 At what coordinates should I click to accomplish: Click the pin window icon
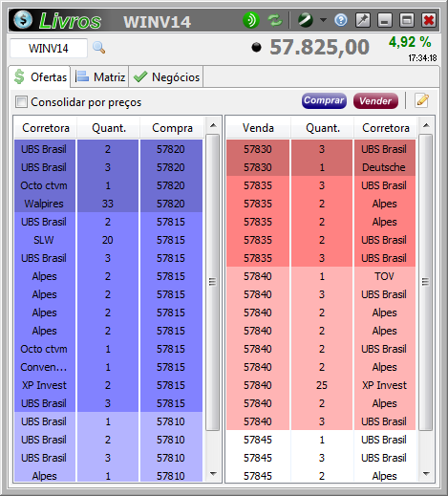pos(363,20)
